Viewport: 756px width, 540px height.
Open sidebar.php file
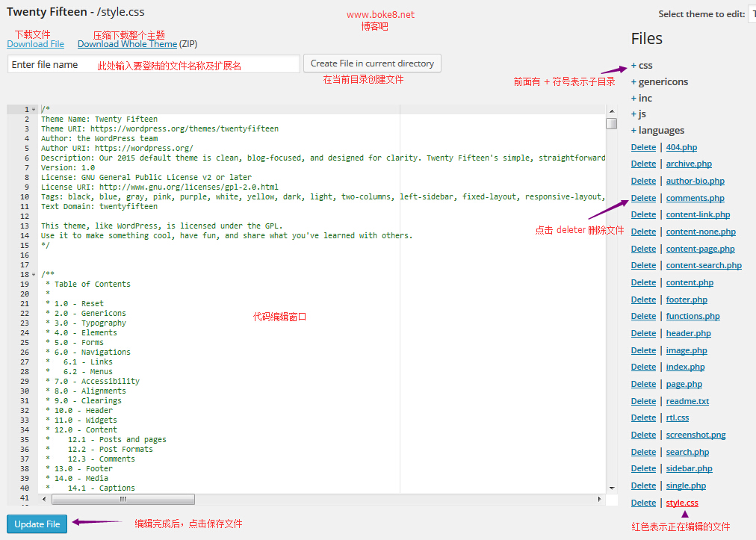click(689, 468)
